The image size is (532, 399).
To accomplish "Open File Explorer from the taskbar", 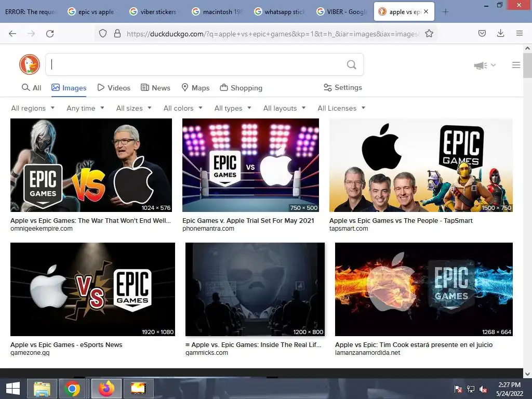I will tap(42, 389).
